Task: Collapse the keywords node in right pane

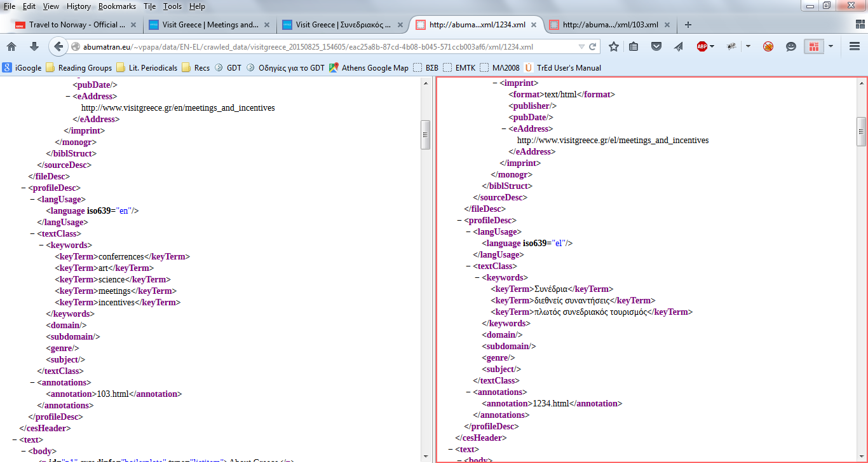Action: pos(477,278)
